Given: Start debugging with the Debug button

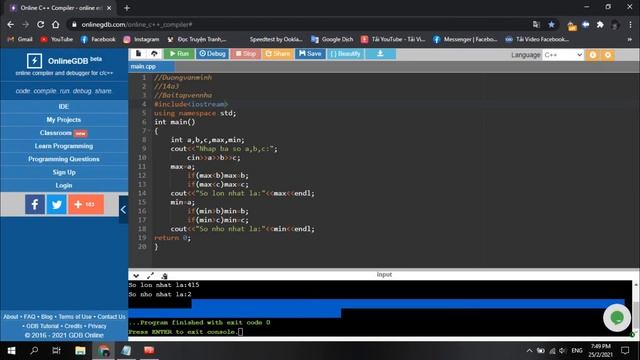Looking at the screenshot, I should pos(212,53).
